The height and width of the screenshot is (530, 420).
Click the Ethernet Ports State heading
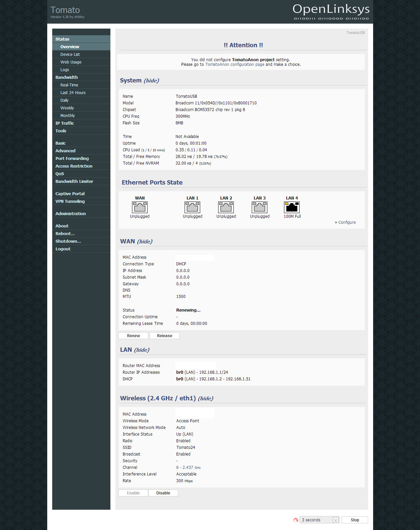coord(152,183)
